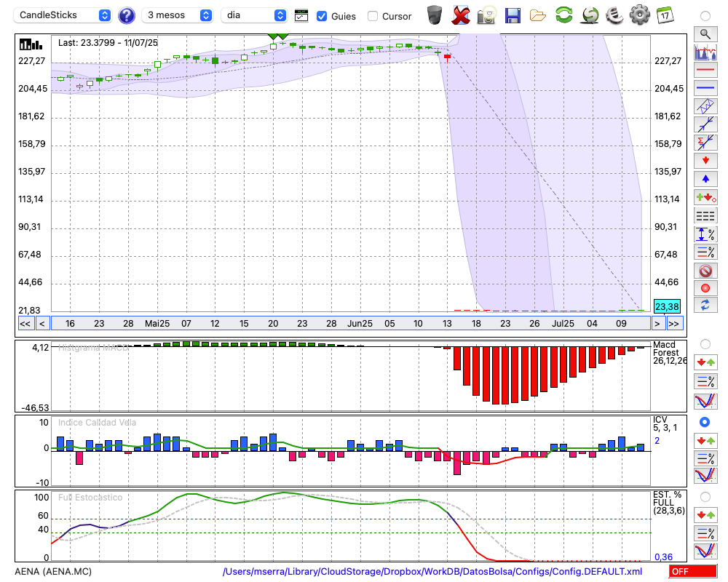Click the Estocastico panel red-green arrows button

pos(705,515)
